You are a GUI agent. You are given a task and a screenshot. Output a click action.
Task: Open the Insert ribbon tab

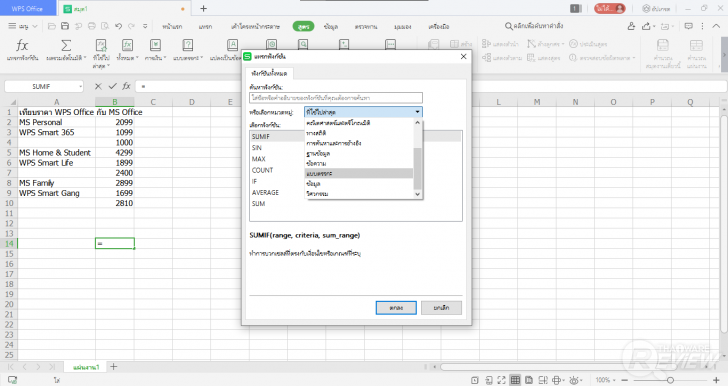(205, 26)
